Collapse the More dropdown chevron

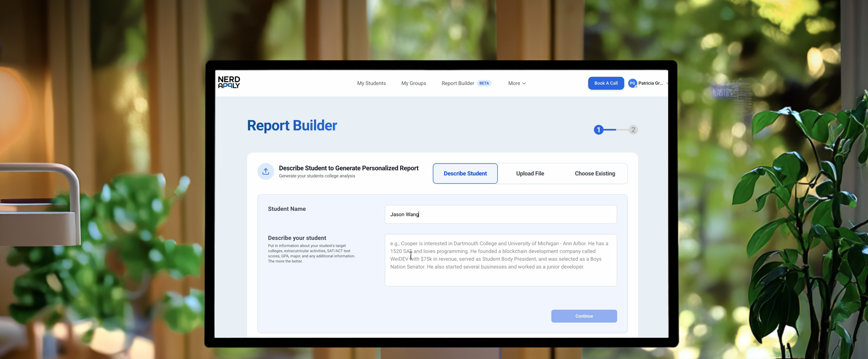click(524, 83)
